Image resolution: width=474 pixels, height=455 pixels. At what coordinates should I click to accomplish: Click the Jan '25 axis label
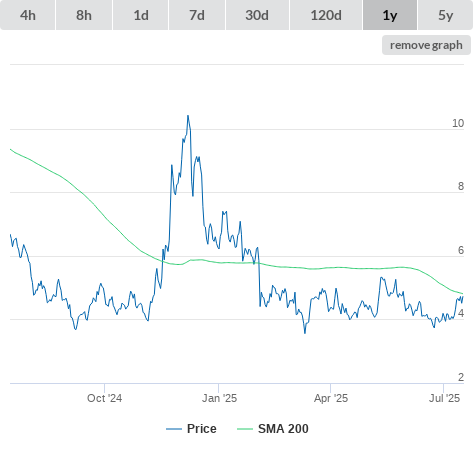click(x=219, y=398)
